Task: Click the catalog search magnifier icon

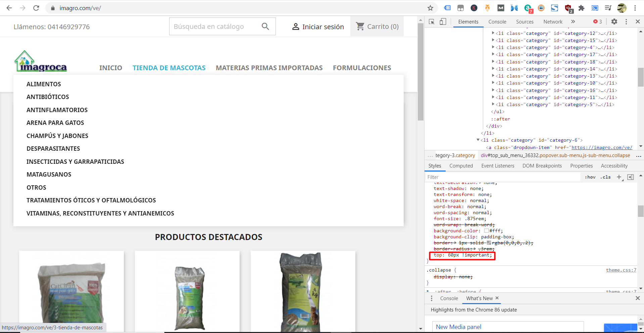Action: [x=265, y=26]
